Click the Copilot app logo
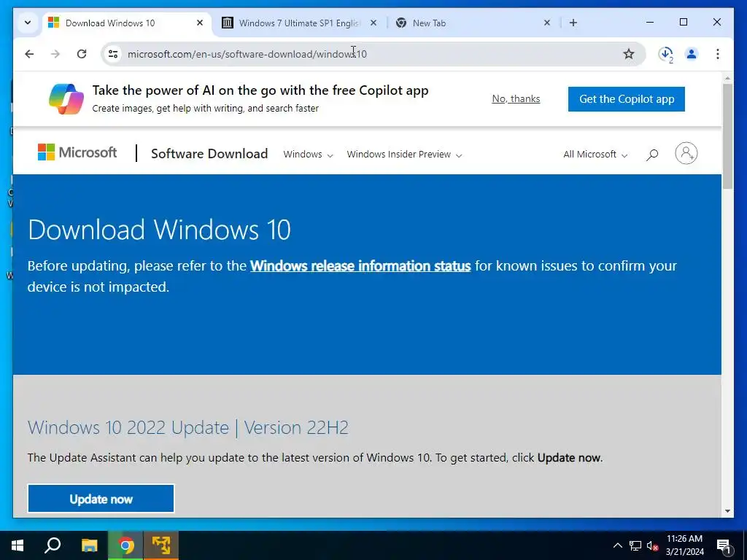Viewport: 747px width, 560px height. click(66, 98)
